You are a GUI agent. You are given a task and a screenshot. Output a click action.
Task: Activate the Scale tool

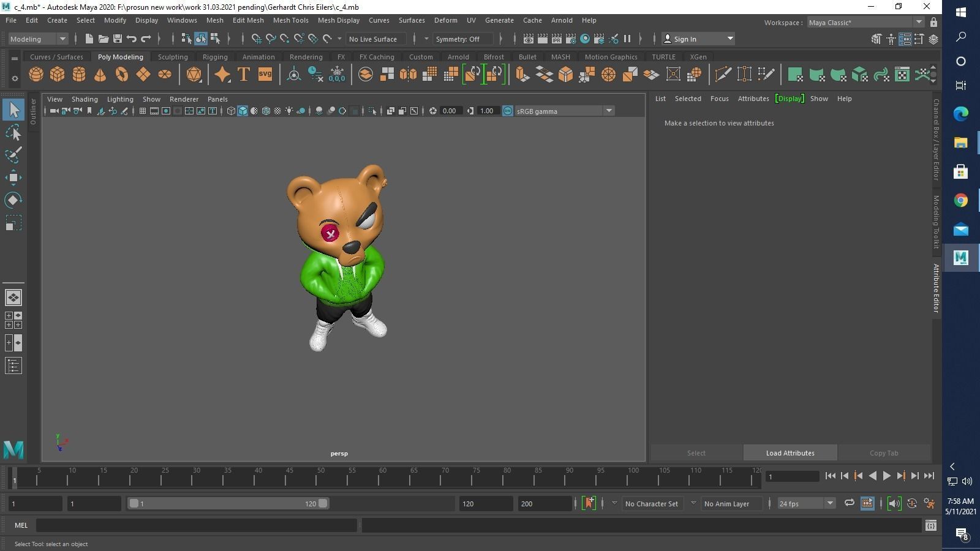[x=13, y=223]
